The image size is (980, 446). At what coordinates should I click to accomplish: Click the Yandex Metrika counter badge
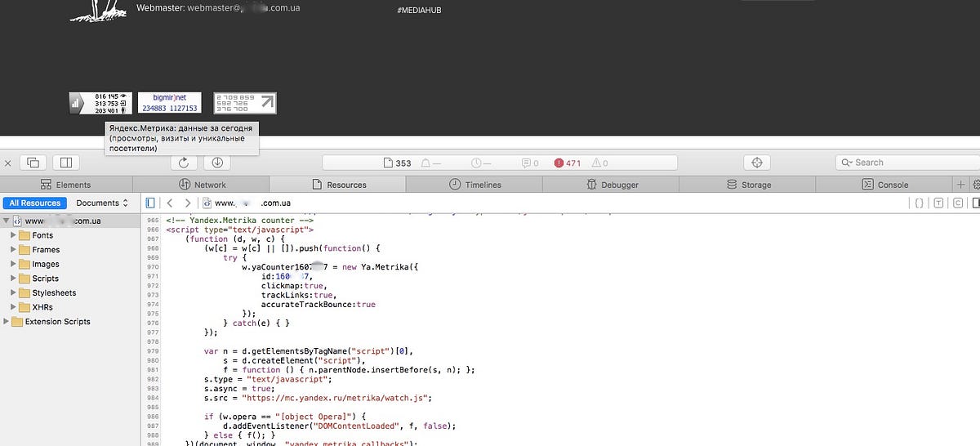(x=101, y=103)
